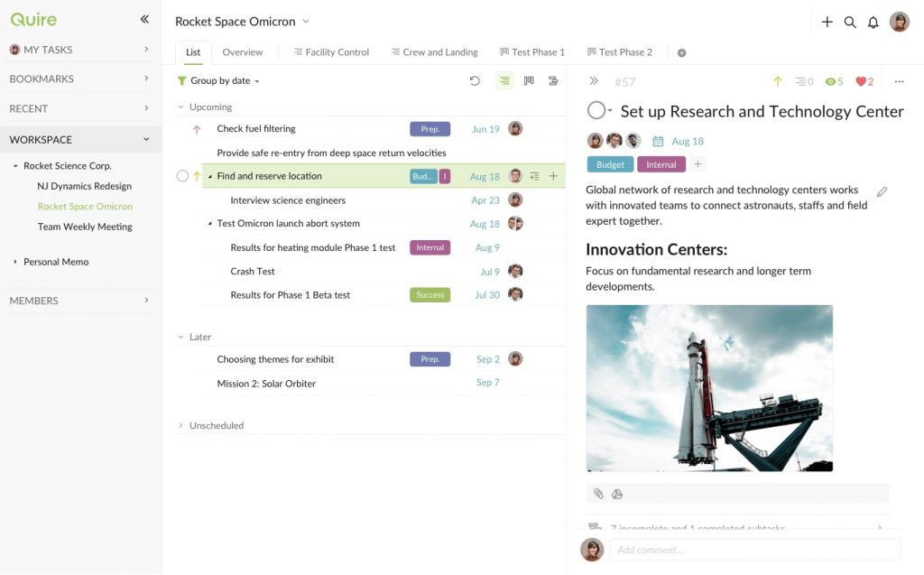The image size is (924, 575).
Task: Click the heart icon on task #57
Action: pos(861,80)
